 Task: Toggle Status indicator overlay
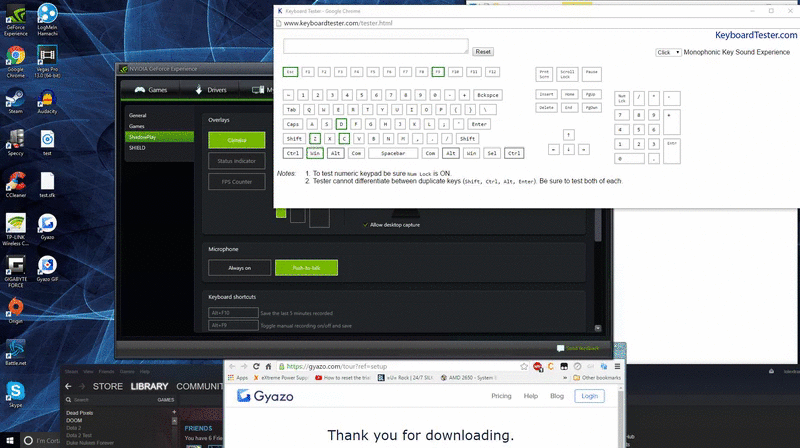[237, 161]
